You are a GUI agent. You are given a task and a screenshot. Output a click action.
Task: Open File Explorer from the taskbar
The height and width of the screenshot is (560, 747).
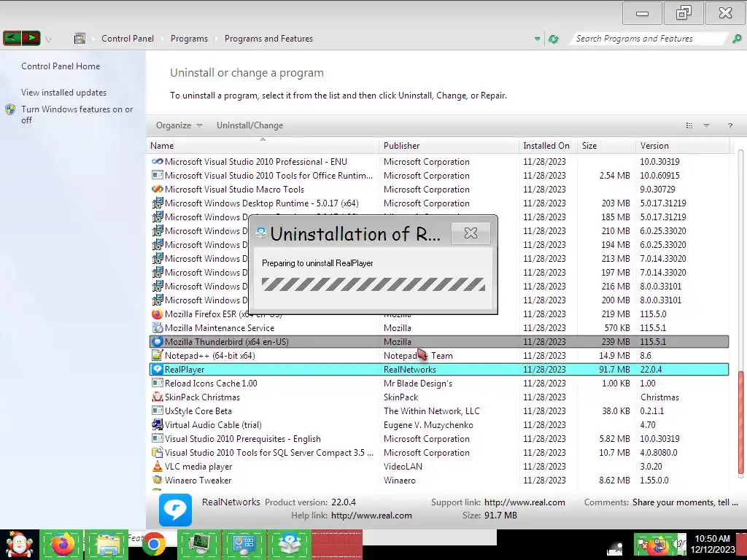[107, 544]
